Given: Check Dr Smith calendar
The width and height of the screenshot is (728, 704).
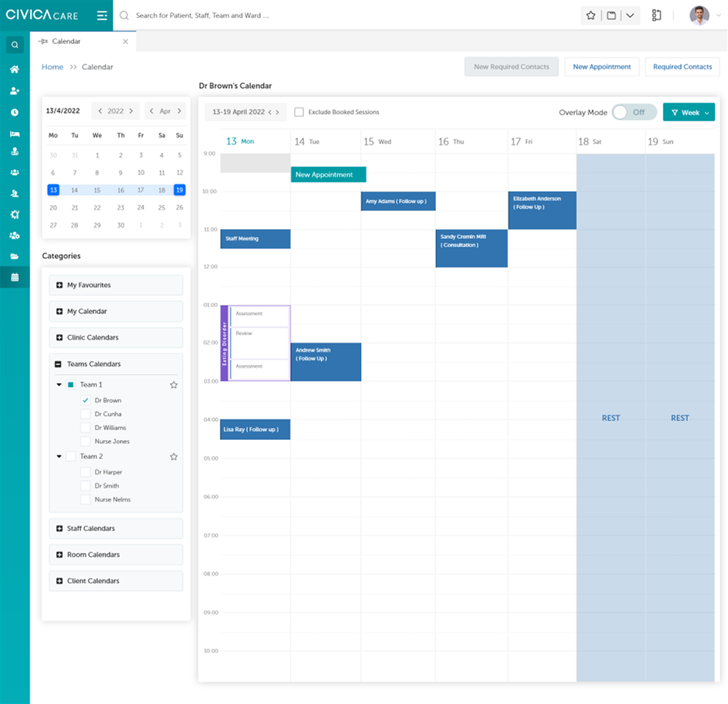Looking at the screenshot, I should pos(86,486).
